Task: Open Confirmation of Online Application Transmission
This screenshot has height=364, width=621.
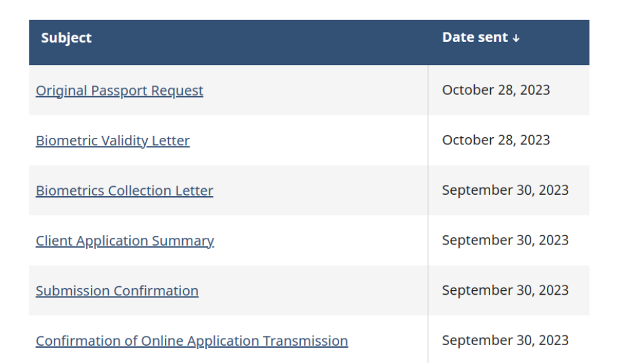Action: 192,341
